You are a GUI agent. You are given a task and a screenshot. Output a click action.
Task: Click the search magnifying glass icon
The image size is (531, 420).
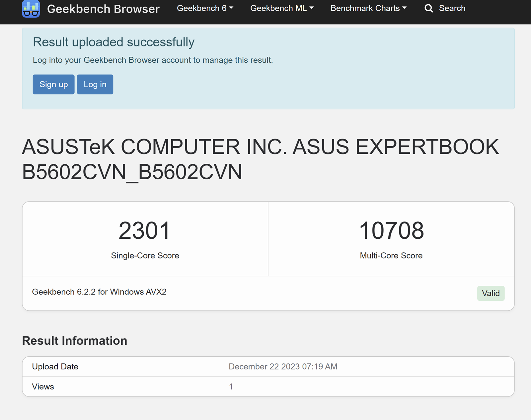pyautogui.click(x=428, y=8)
